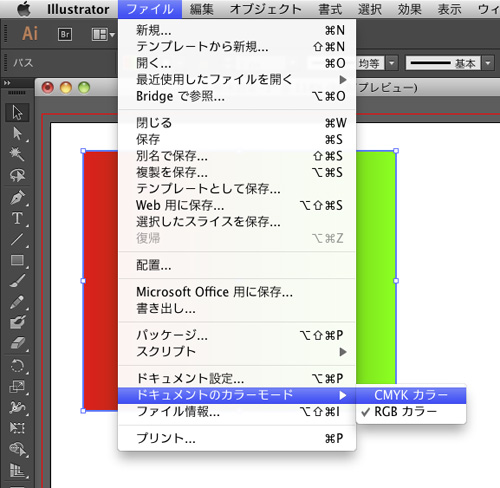Select the Magic Wand tool
This screenshot has width=500, height=488.
17,154
